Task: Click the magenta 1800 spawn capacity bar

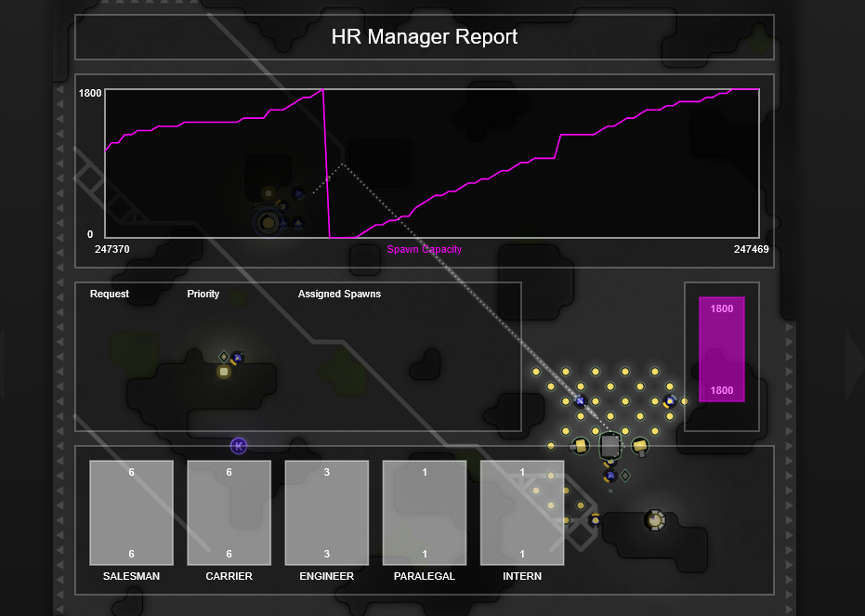Action: point(722,349)
